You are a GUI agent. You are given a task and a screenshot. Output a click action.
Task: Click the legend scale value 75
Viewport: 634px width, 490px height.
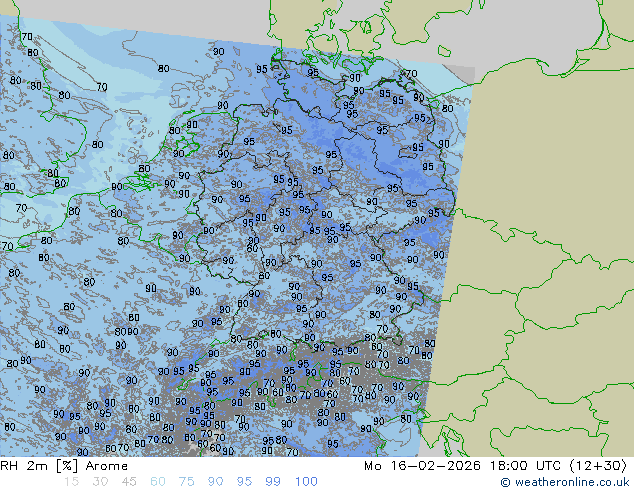pos(186,482)
